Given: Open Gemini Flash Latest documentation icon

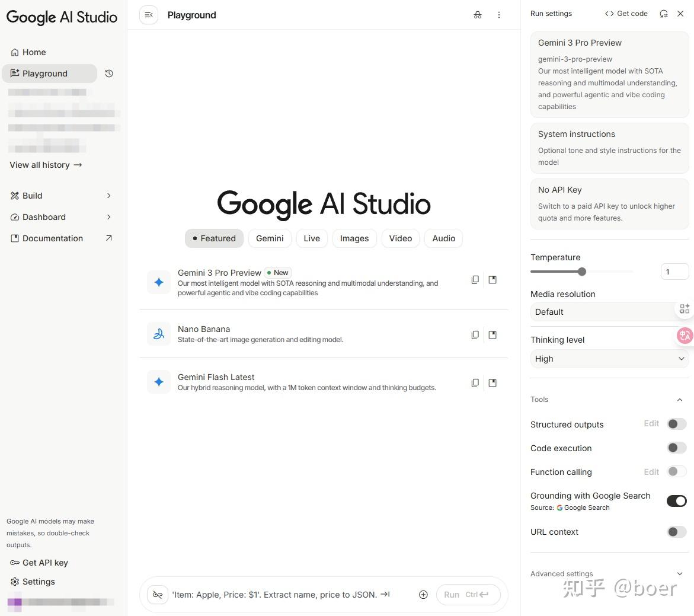Looking at the screenshot, I should [x=492, y=383].
